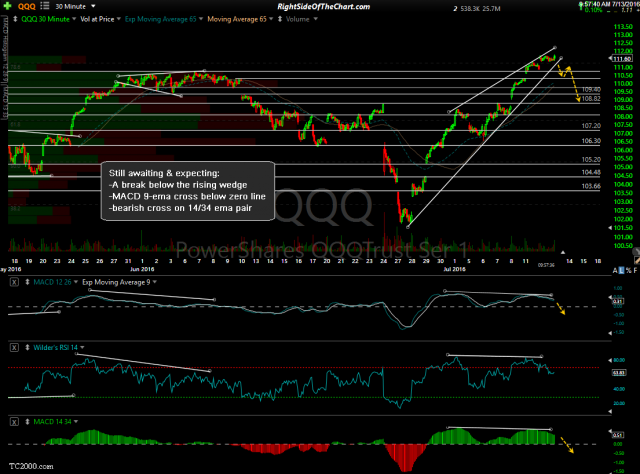Viewport: 640px width, 474px height.
Task: Click the RSI value label 63.83
Action: coord(619,373)
